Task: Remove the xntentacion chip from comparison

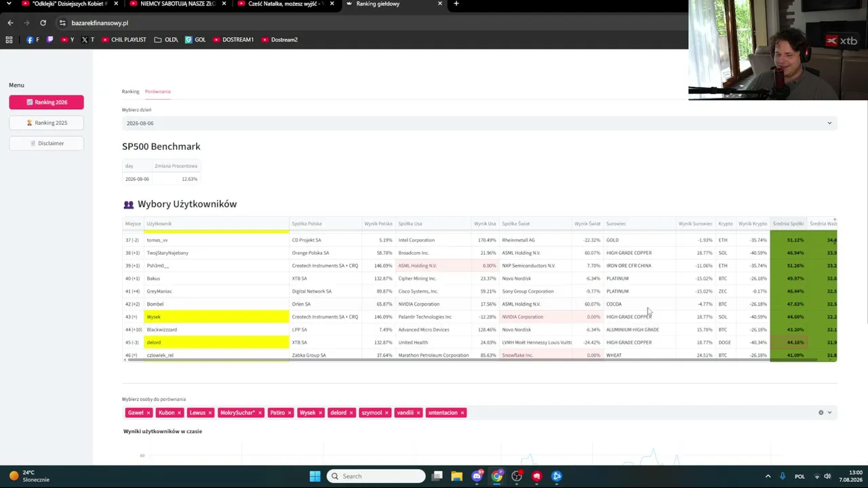Action: click(x=462, y=413)
